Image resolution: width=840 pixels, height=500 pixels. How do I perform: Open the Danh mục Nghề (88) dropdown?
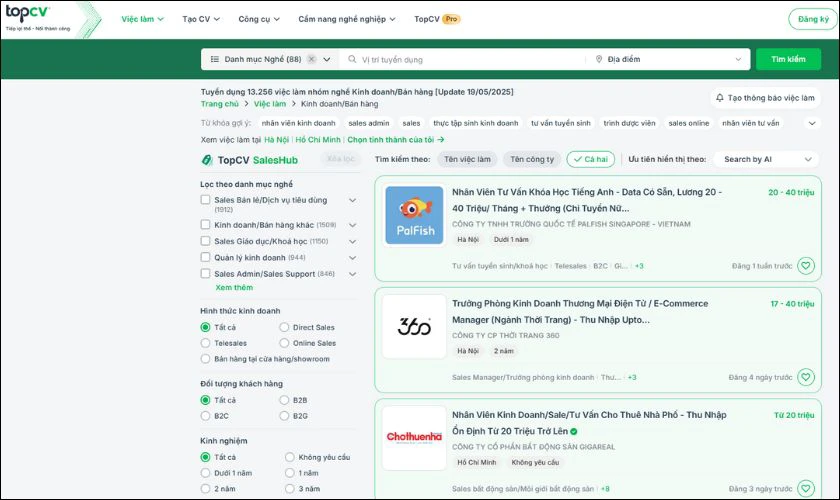point(270,59)
